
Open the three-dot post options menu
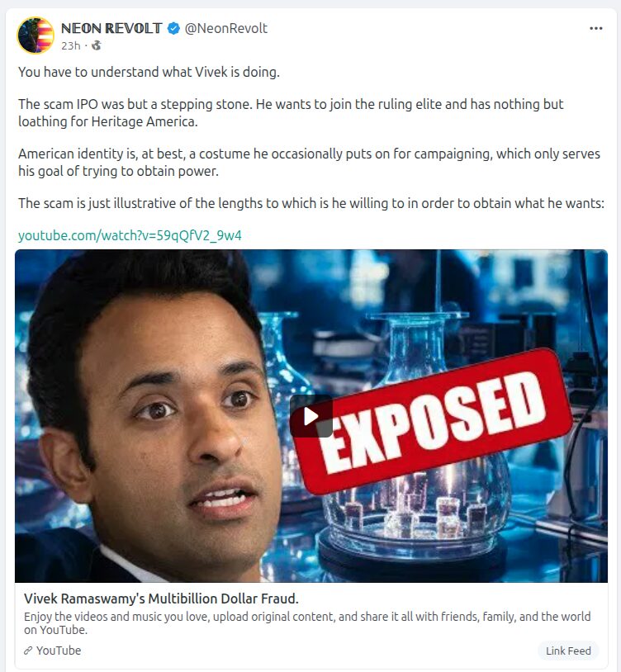point(595,28)
